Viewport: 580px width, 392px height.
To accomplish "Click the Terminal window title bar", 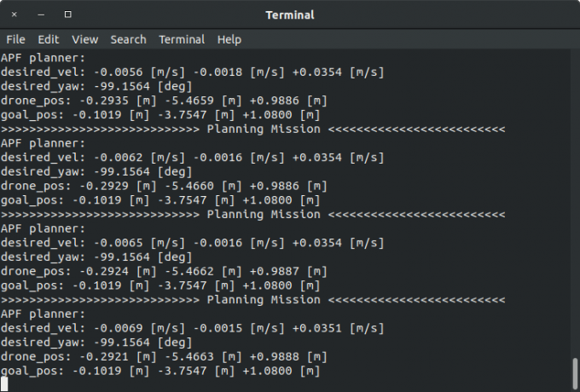I will click(290, 14).
